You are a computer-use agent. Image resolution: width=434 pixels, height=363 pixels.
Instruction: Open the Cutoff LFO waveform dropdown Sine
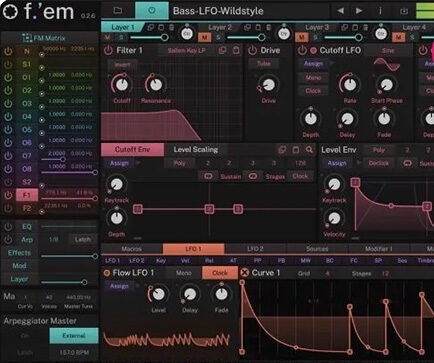[x=388, y=51]
